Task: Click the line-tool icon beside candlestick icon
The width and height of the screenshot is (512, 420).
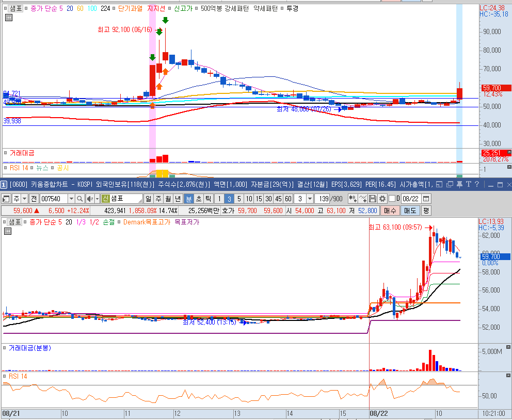Action: pos(363,199)
